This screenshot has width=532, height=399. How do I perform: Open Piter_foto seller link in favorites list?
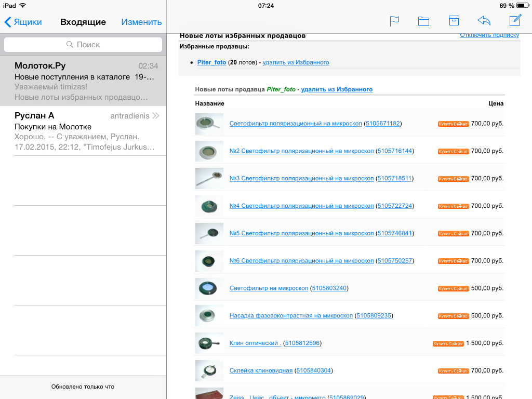point(212,62)
